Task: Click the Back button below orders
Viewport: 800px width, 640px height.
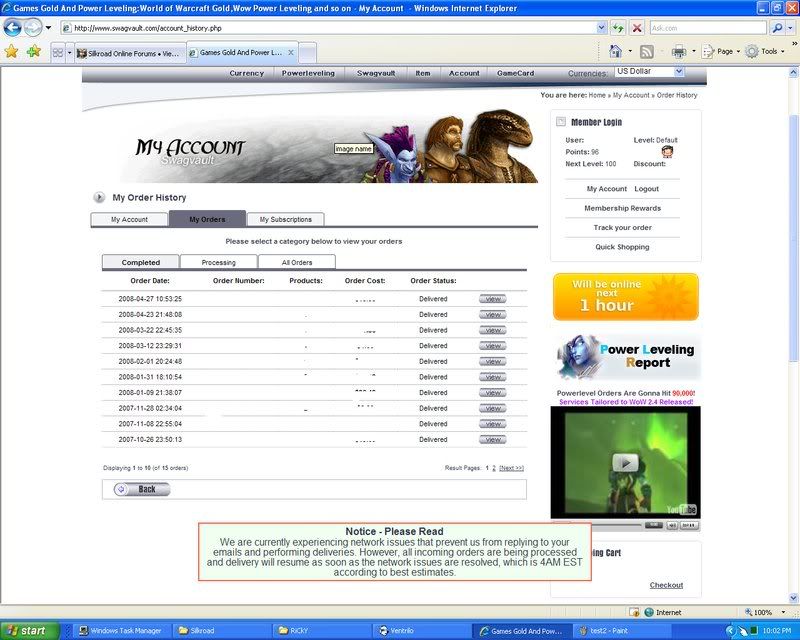Action: click(142, 489)
